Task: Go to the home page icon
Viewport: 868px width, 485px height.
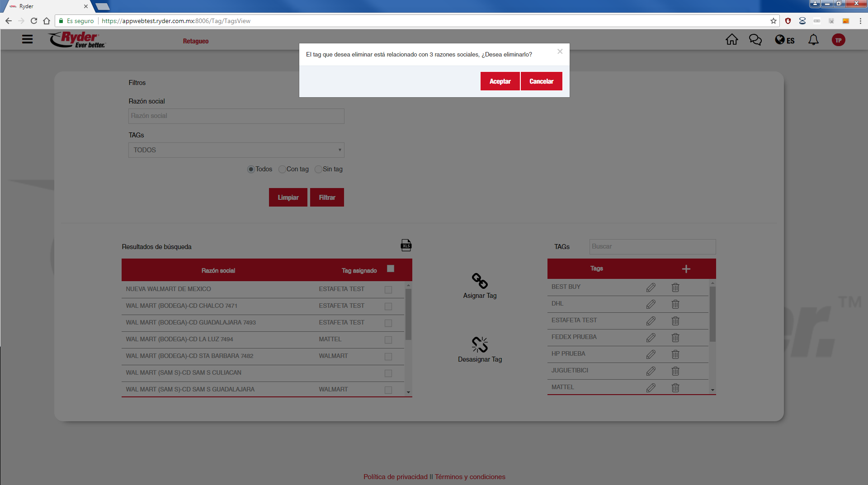Action: [x=731, y=40]
